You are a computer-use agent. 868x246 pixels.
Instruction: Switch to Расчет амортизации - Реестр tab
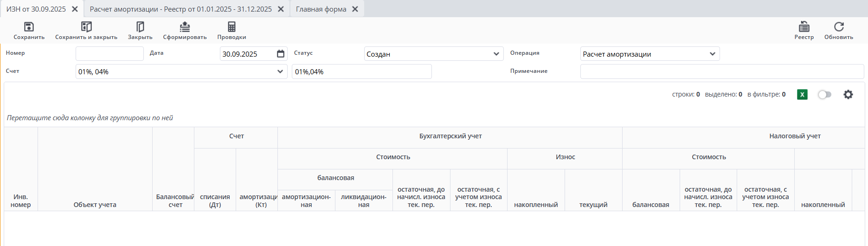click(x=181, y=9)
